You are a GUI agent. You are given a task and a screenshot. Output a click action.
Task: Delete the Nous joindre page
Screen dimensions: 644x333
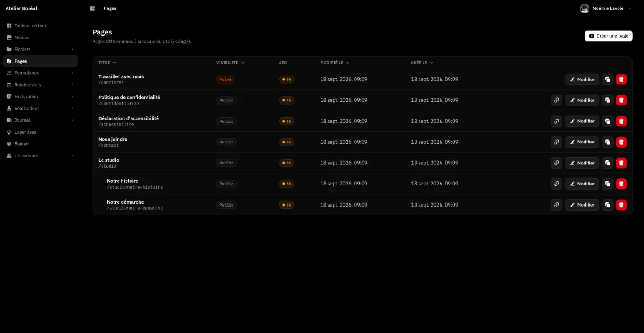point(621,142)
